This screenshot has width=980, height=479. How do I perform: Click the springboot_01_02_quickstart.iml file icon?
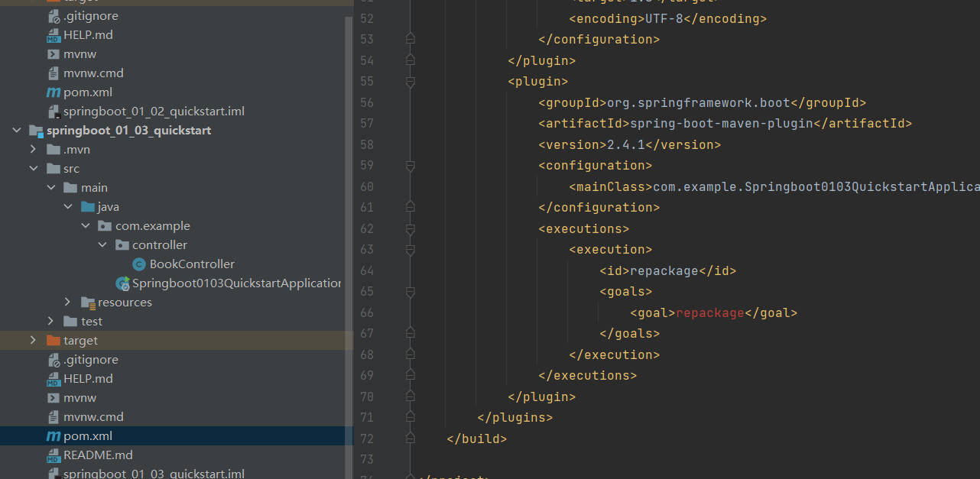click(54, 112)
